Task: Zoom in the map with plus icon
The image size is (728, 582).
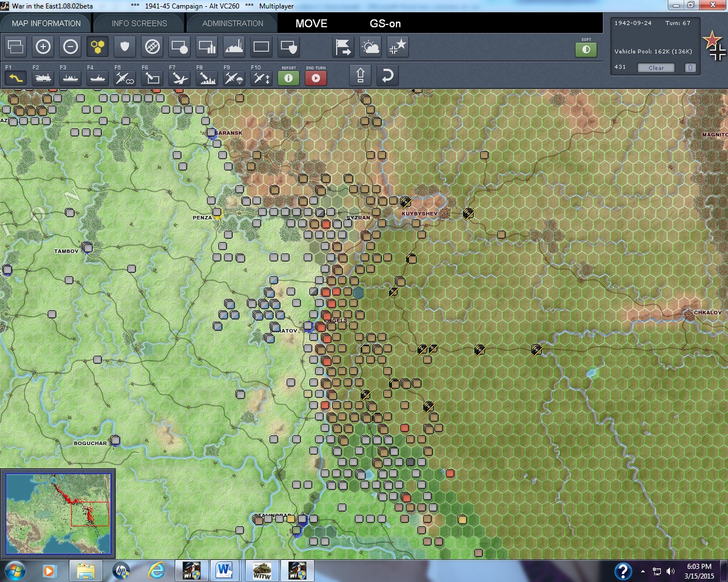Action: [43, 47]
